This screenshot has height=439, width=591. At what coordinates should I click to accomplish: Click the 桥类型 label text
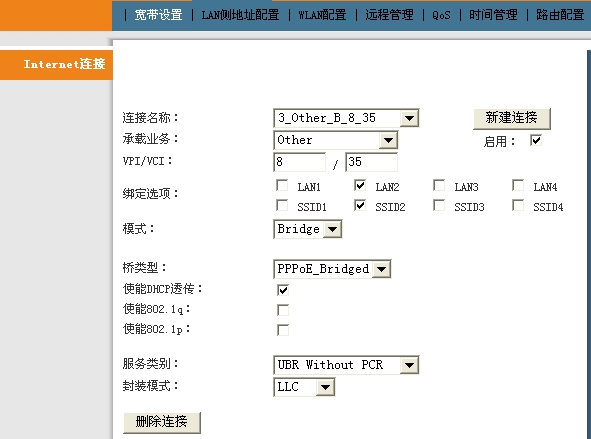click(144, 268)
